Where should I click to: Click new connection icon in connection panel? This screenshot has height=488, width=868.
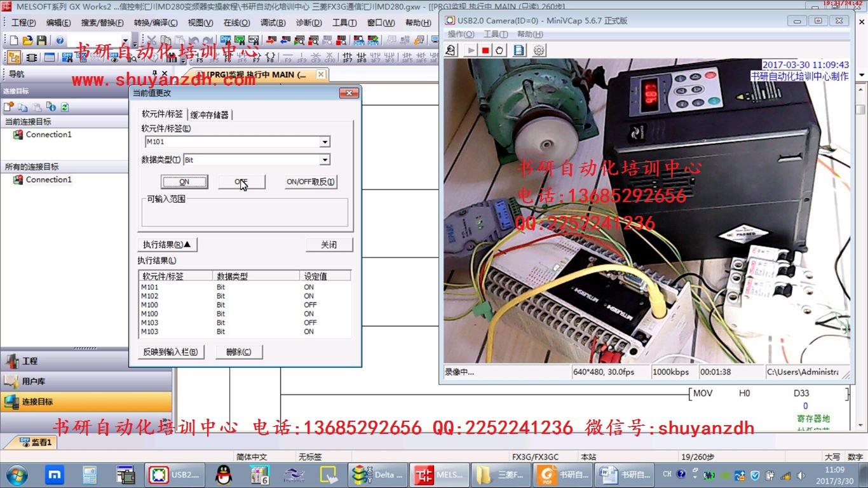pyautogui.click(x=9, y=107)
